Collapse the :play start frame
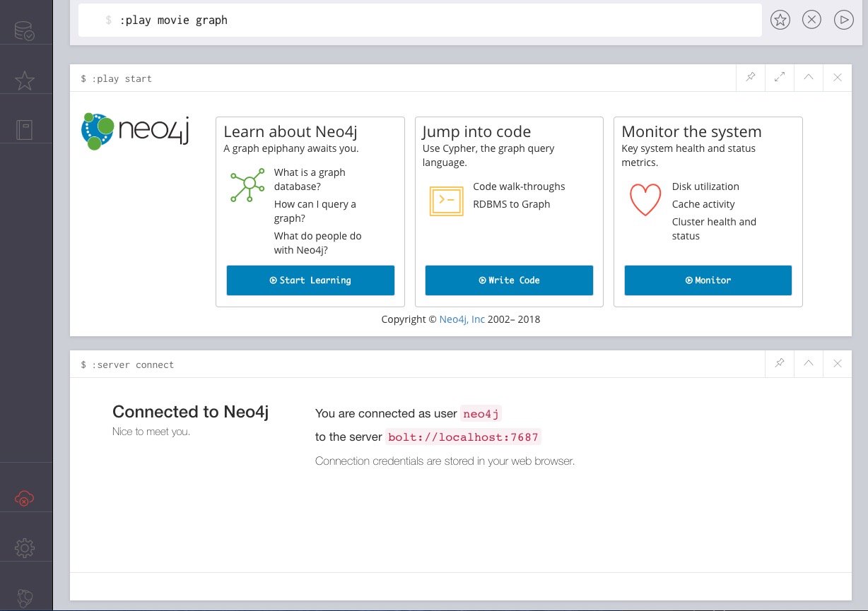This screenshot has width=868, height=611. pos(809,78)
